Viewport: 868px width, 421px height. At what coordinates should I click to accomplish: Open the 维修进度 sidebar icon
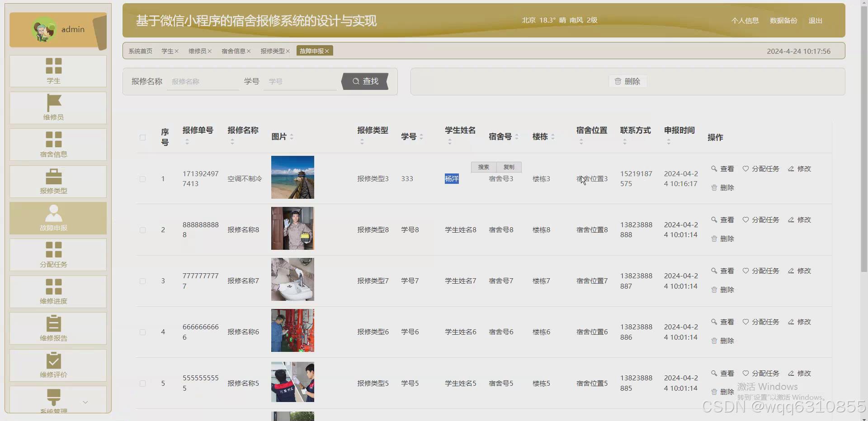(x=53, y=286)
